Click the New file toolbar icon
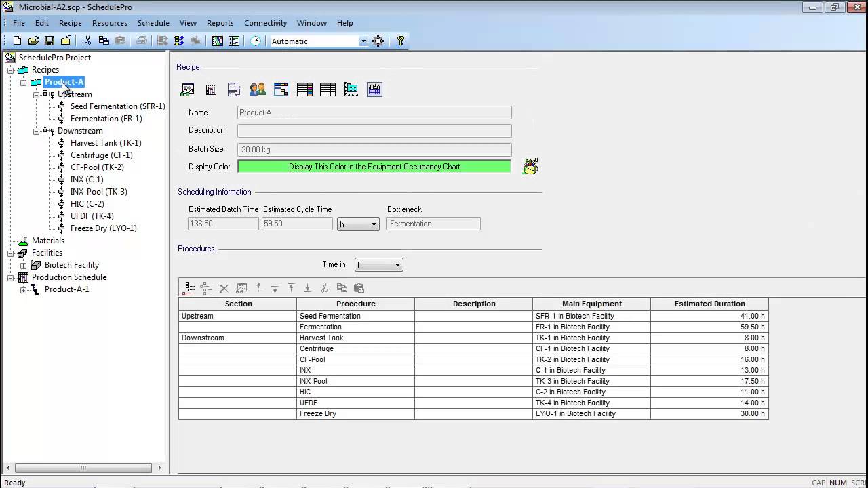Viewport: 868px width, 488px height. pos(18,41)
